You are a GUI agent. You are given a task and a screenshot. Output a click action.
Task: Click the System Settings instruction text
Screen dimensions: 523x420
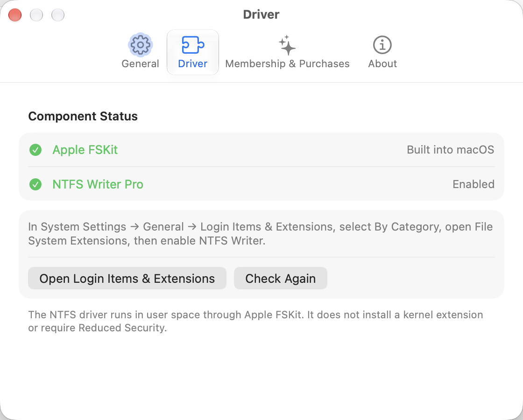tap(260, 234)
